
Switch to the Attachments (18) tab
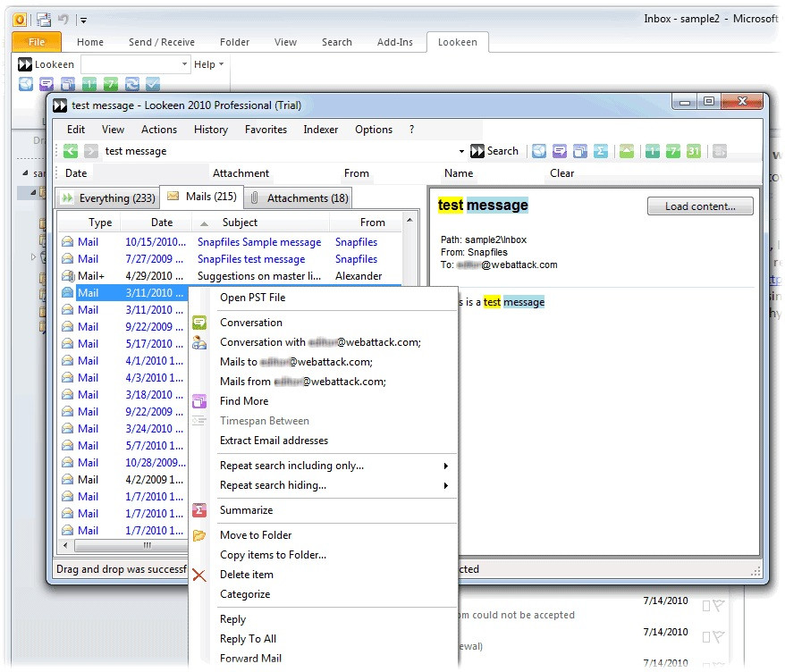tap(299, 198)
